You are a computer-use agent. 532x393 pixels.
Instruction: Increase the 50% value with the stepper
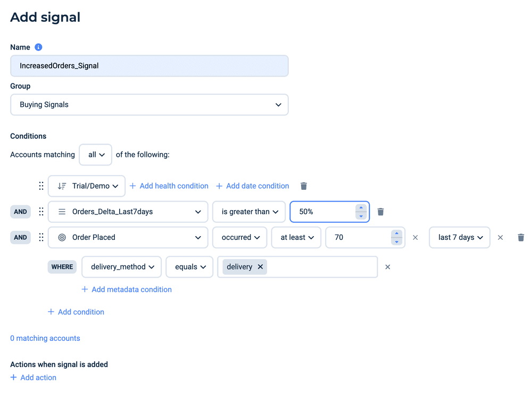(361, 208)
